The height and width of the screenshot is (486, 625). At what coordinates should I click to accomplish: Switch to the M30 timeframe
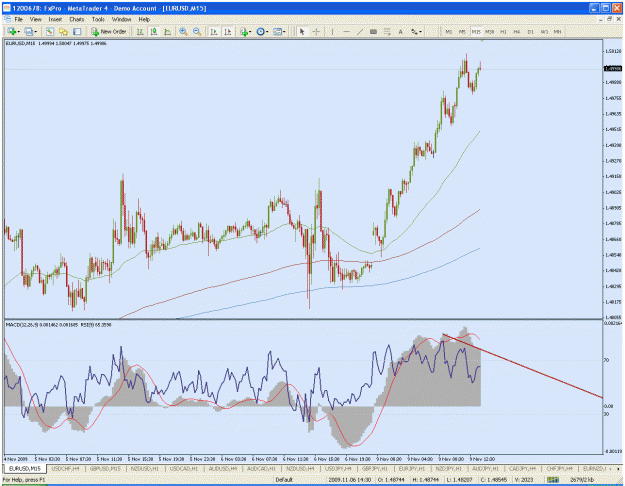489,31
